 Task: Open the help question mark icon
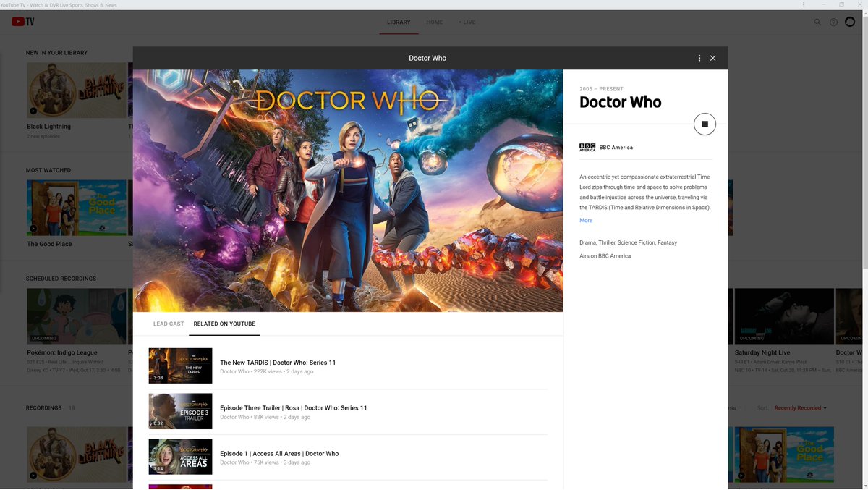(833, 22)
